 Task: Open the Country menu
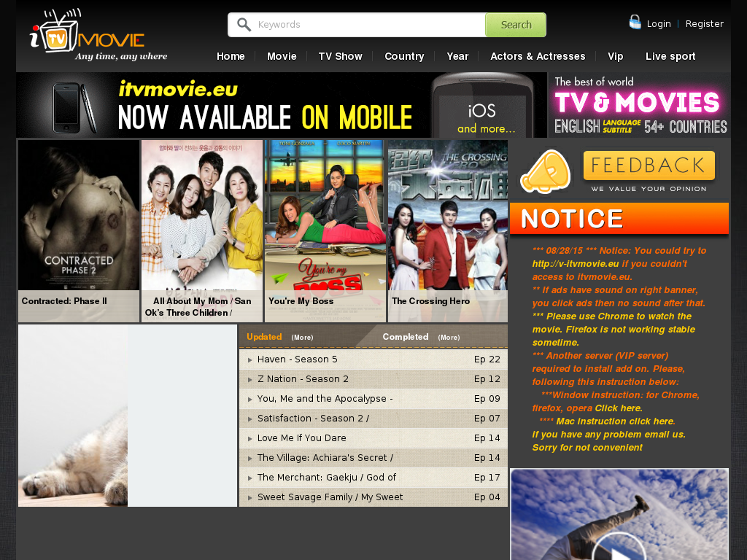pyautogui.click(x=404, y=56)
